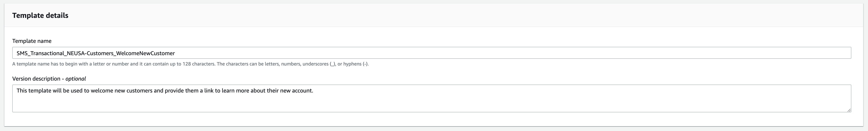Place cursor before This in description box
This screenshot has width=868, height=131.
click(x=17, y=91)
